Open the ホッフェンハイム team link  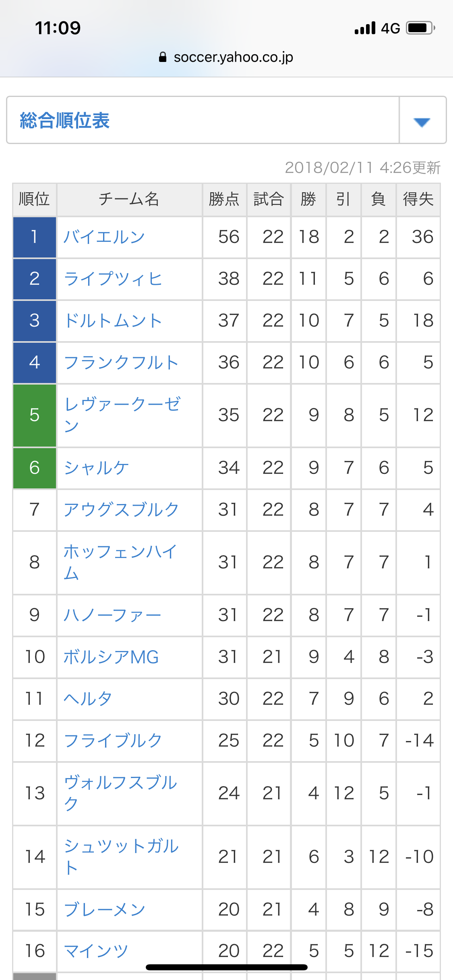pos(120,562)
